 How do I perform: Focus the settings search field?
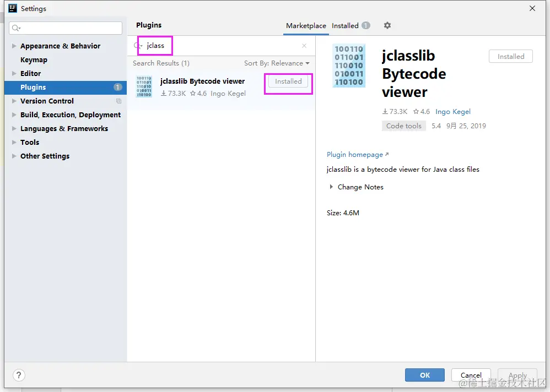pos(66,28)
